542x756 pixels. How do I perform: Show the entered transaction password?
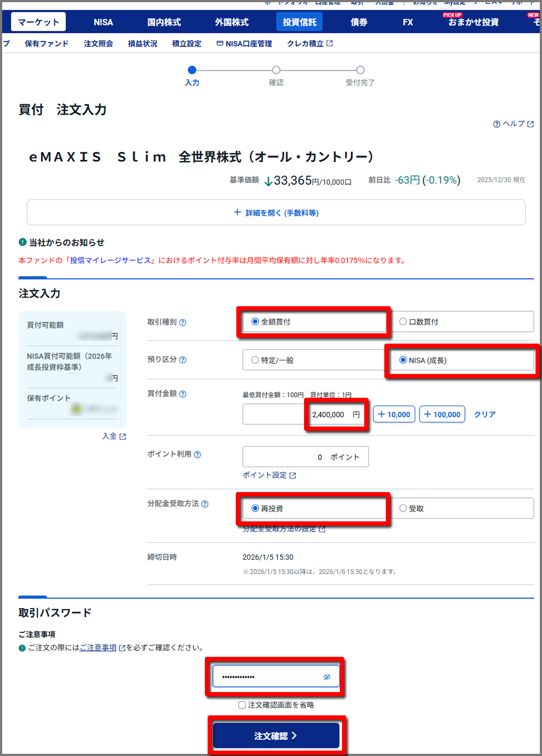click(x=326, y=676)
